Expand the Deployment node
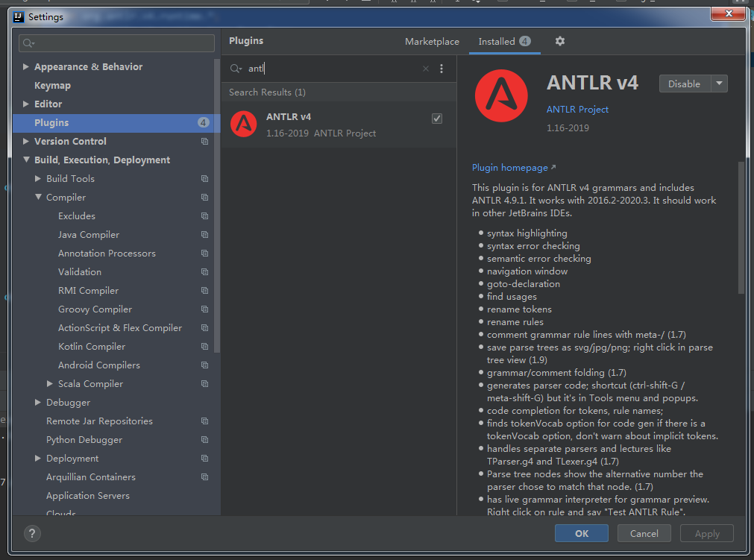The height and width of the screenshot is (560, 754). click(38, 458)
